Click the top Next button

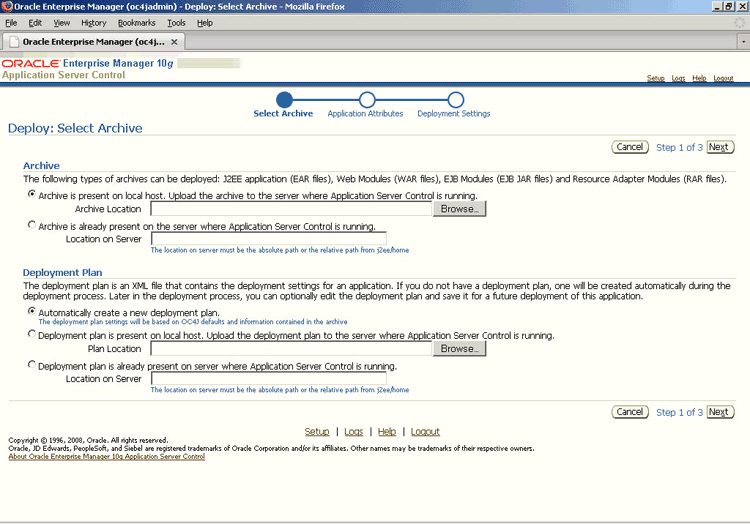(720, 147)
